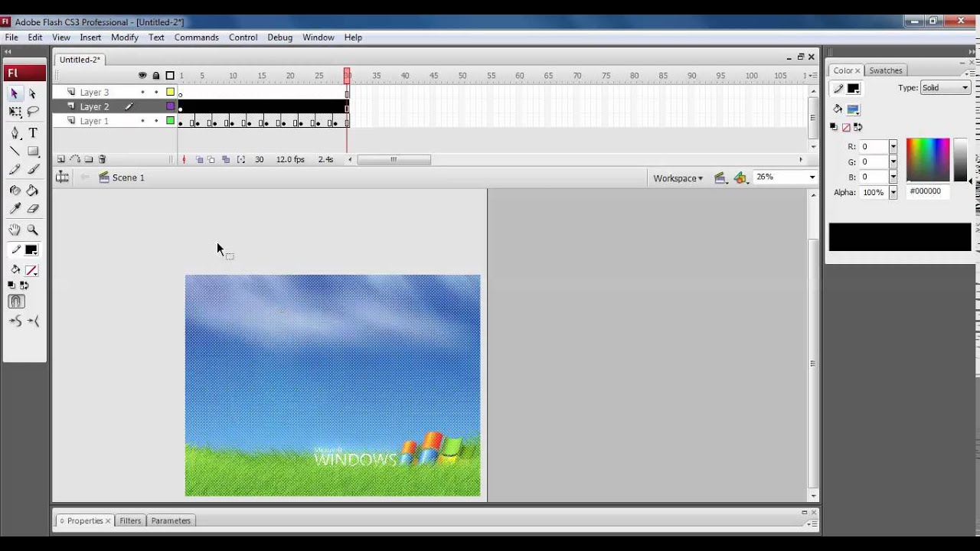The width and height of the screenshot is (980, 551).
Task: Toggle Snap to Objects magnet button
Action: click(x=16, y=302)
